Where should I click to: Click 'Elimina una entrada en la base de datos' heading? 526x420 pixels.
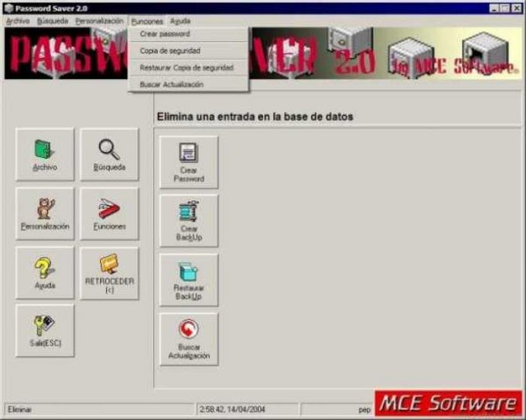pos(255,117)
